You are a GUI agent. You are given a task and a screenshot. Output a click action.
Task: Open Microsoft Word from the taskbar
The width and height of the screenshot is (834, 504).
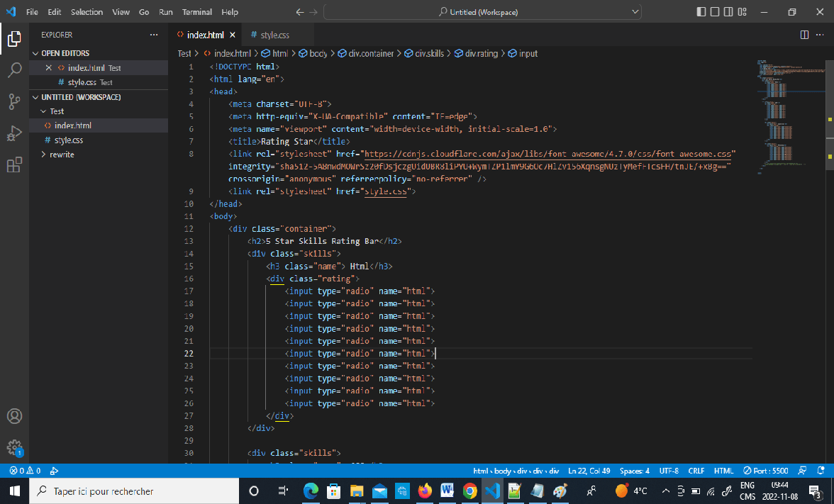click(447, 491)
